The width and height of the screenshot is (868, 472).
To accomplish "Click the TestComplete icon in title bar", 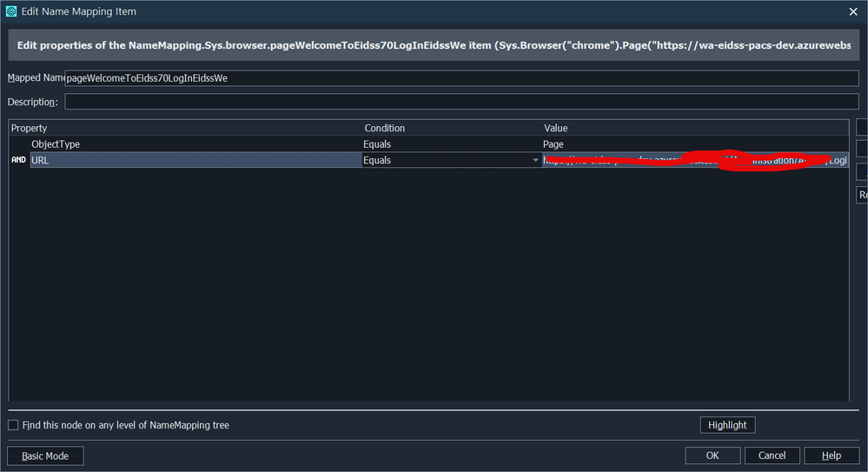I will (10, 11).
